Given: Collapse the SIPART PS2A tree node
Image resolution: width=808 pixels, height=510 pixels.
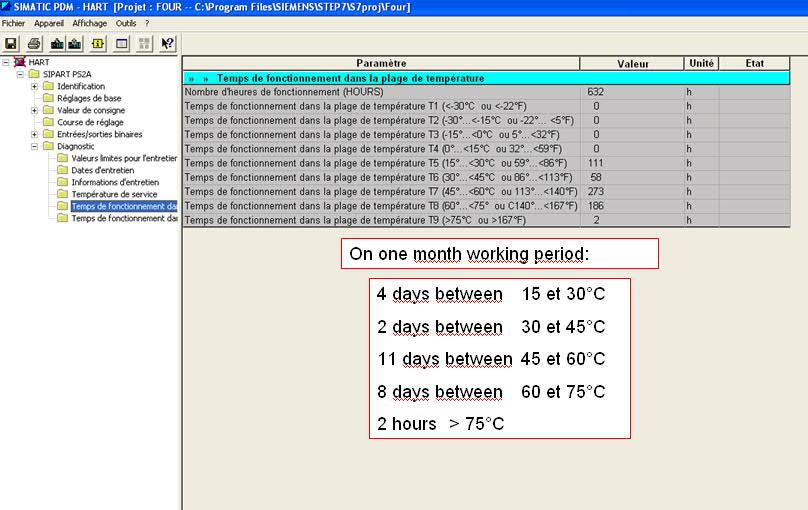Looking at the screenshot, I should [x=20, y=74].
